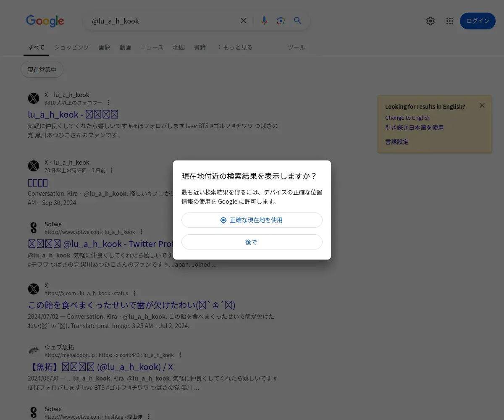Toggle 現在営業中 filter chip
Image resolution: width=504 pixels, height=420 pixels.
click(42, 70)
